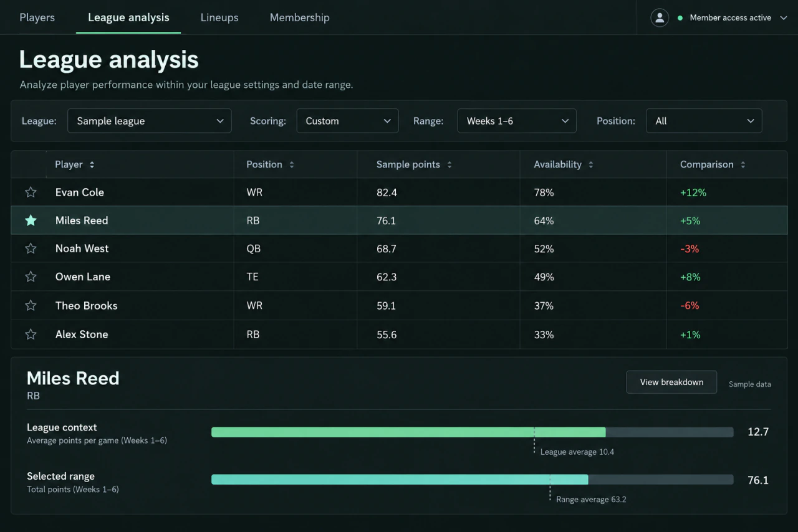The image size is (798, 532).
Task: Click player name Noah West
Action: [82, 249]
